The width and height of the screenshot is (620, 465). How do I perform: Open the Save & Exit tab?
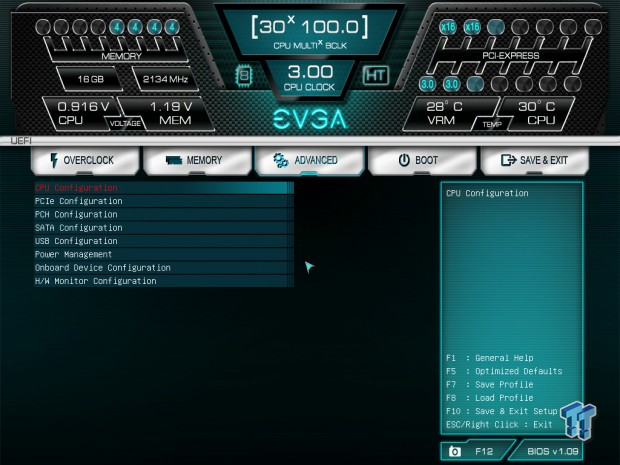[x=535, y=161]
